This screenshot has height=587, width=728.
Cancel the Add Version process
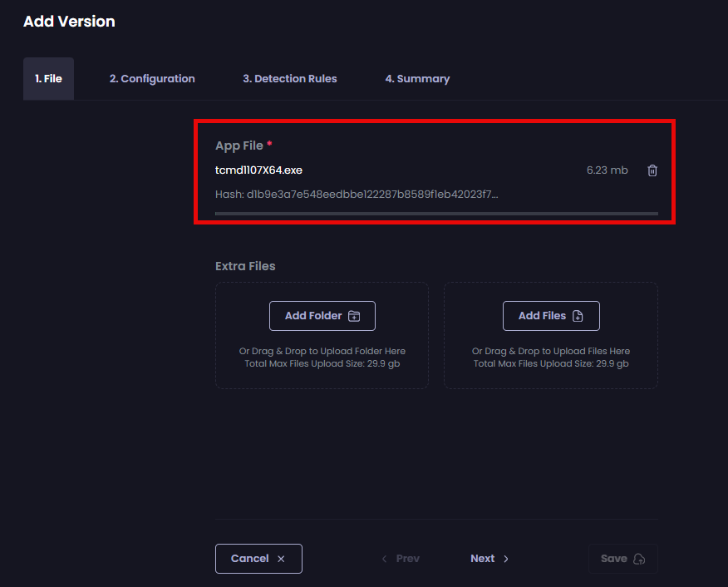(258, 559)
